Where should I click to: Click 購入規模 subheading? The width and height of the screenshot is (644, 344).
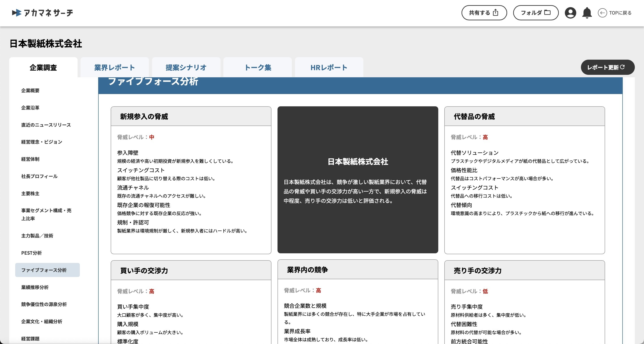128,324
